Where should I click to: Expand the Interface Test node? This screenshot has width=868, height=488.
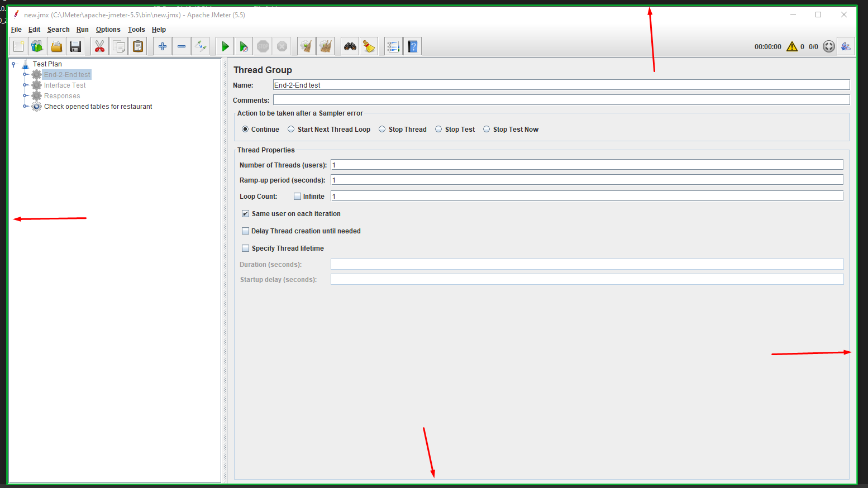[x=25, y=85]
